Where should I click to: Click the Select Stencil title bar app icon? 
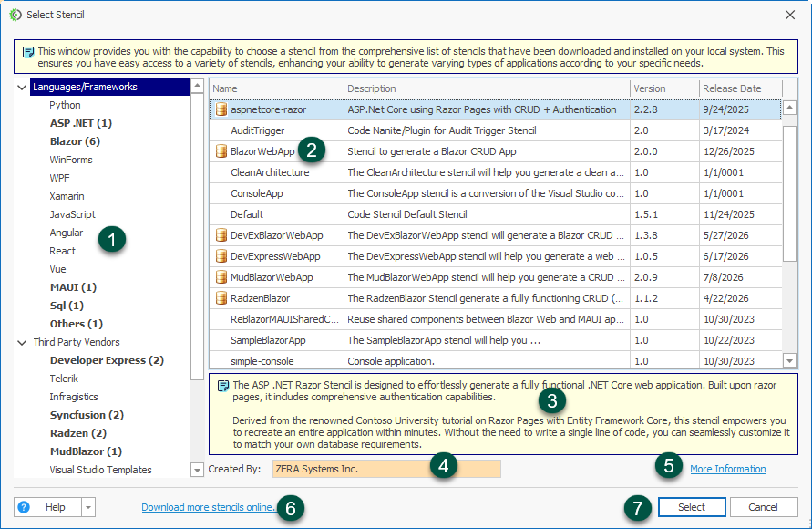pos(15,15)
